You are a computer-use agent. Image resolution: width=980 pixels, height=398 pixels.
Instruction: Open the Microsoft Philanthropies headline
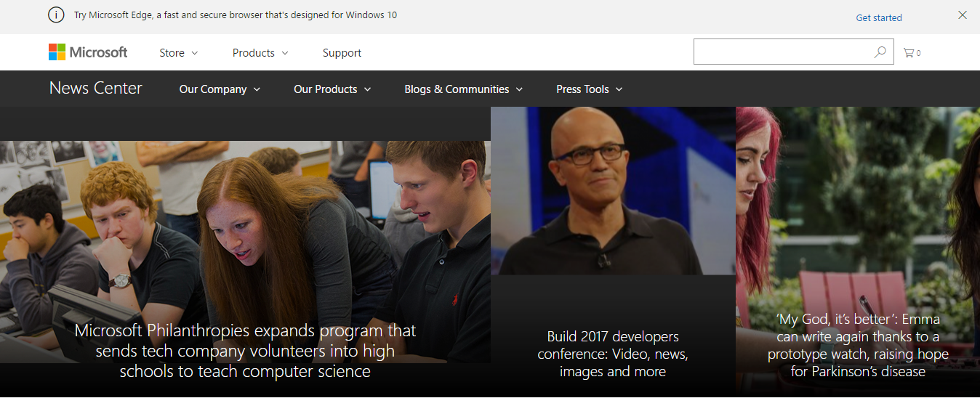click(x=245, y=351)
